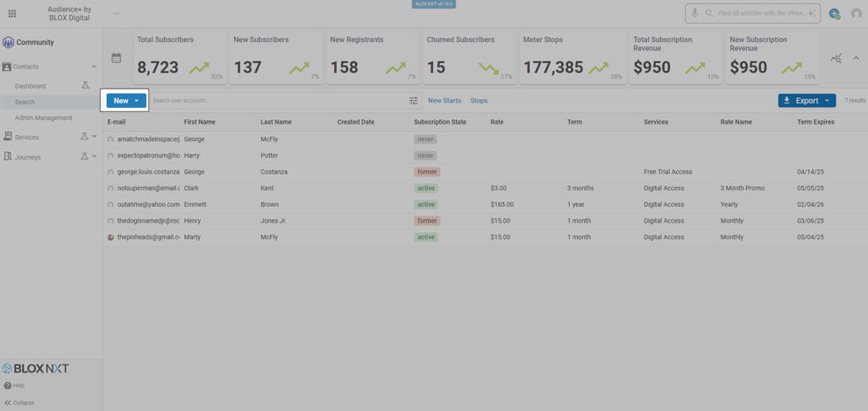The height and width of the screenshot is (411, 868).
Task: Click the Dashboard beta flask icon
Action: [85, 86]
